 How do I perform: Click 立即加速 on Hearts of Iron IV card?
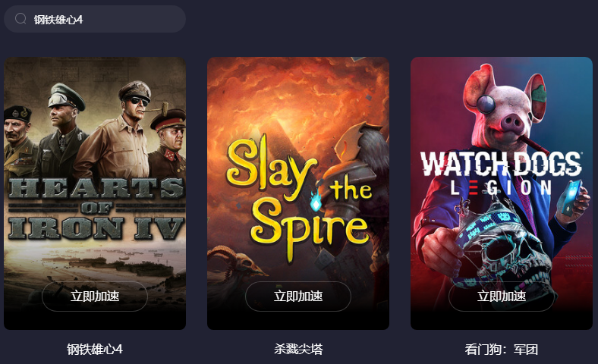[95, 297]
